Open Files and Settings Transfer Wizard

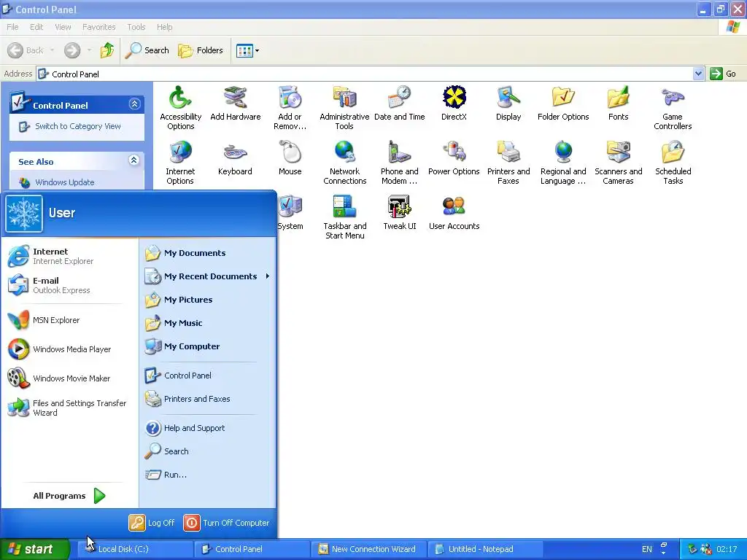pos(68,408)
